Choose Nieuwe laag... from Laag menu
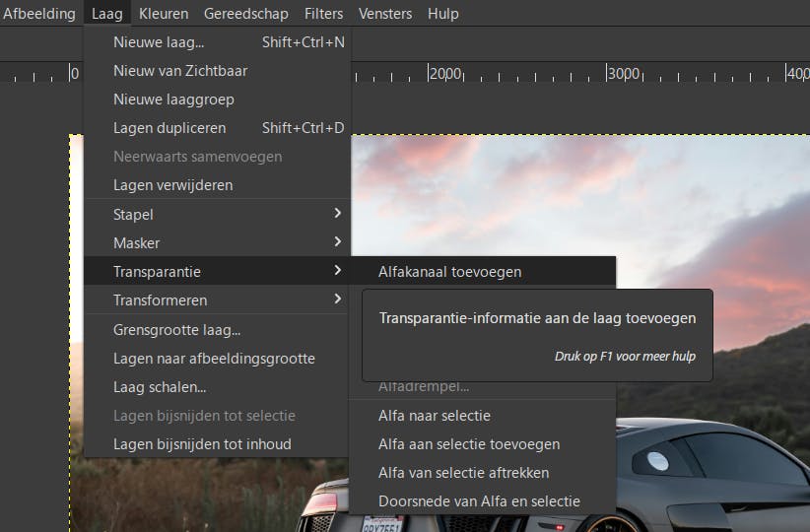The image size is (810, 532). coord(217,42)
